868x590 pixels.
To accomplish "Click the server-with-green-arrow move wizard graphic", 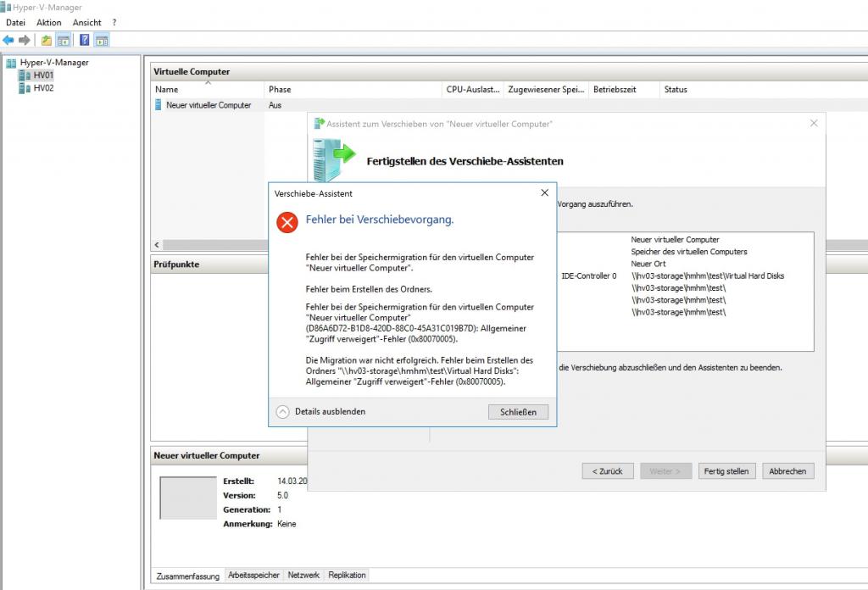I will click(x=334, y=159).
